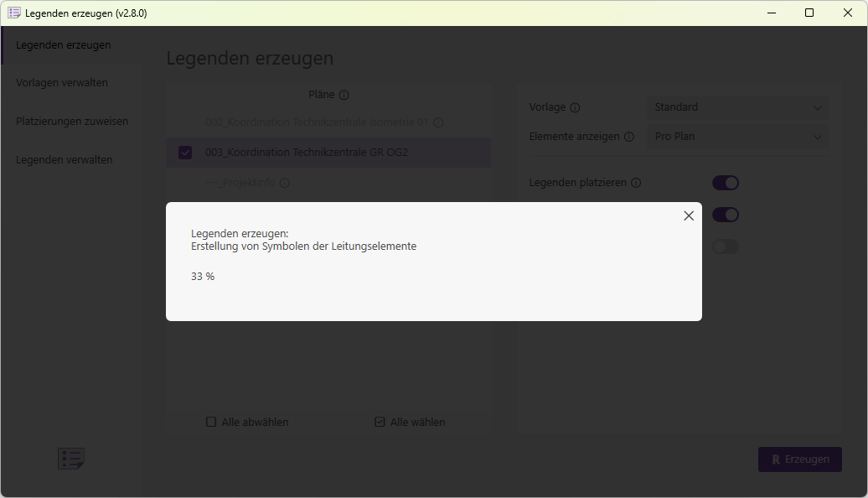
Task: Click the legend list icon at bottom left
Action: 71,459
